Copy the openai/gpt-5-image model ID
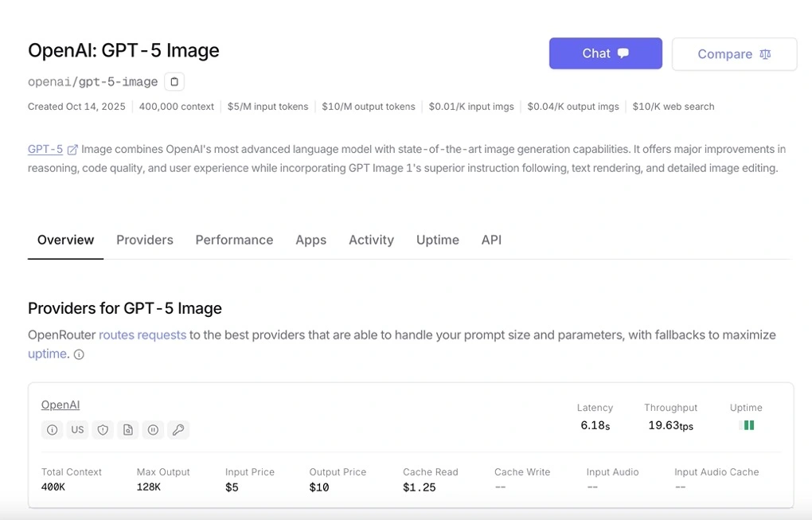The width and height of the screenshot is (812, 520). pos(174,81)
